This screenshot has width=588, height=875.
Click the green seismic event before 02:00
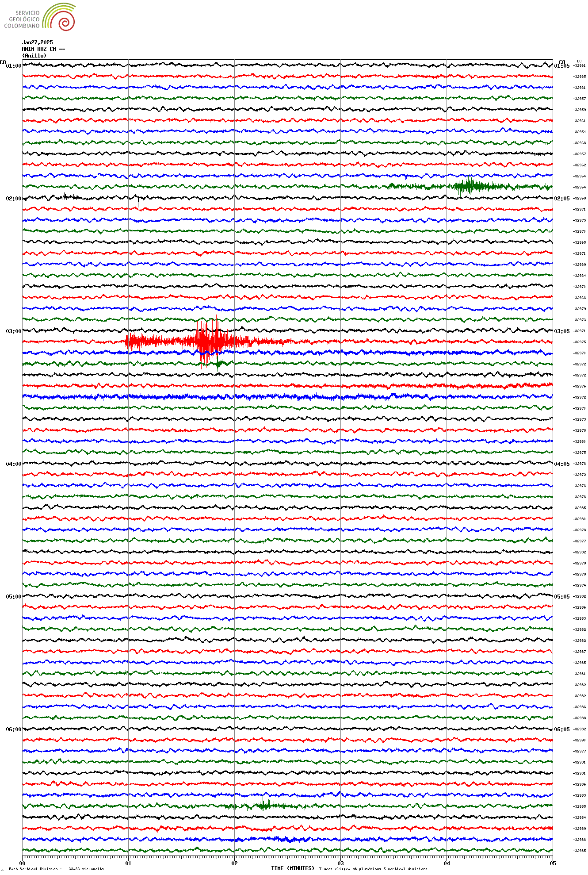468,186
